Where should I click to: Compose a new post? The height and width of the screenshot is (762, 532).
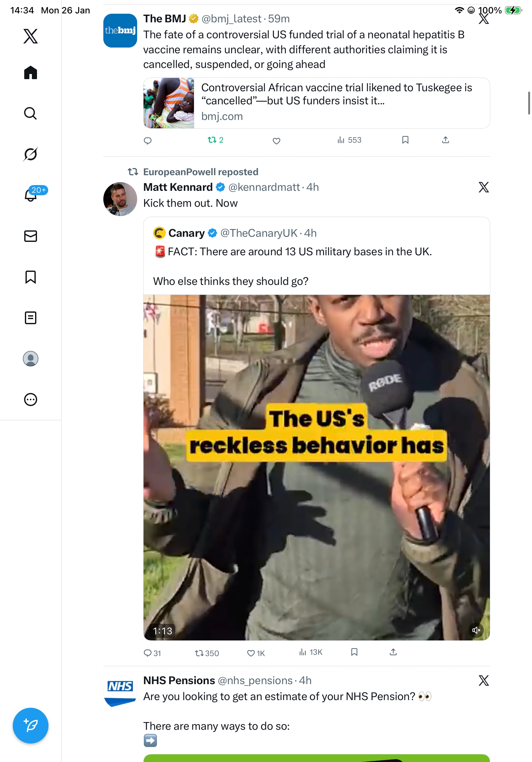[31, 725]
